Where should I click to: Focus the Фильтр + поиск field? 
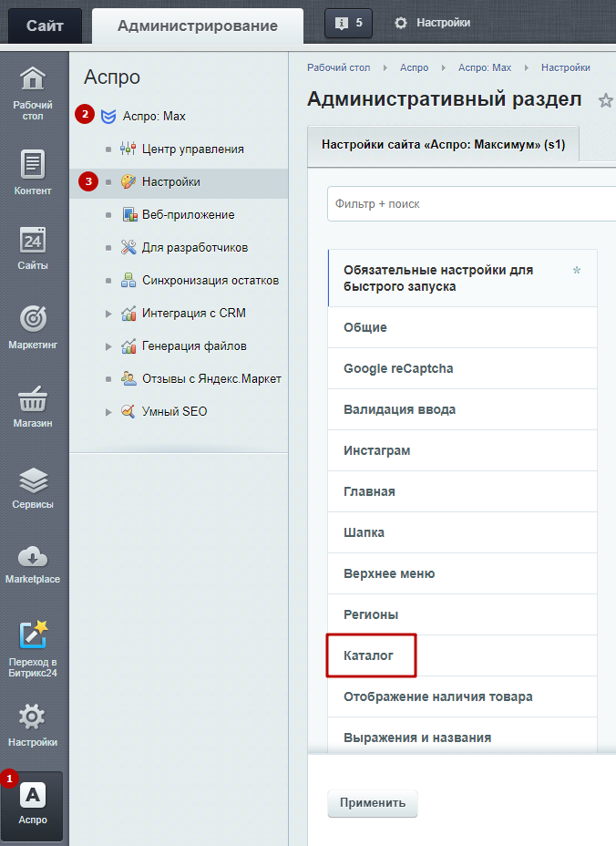click(x=471, y=204)
